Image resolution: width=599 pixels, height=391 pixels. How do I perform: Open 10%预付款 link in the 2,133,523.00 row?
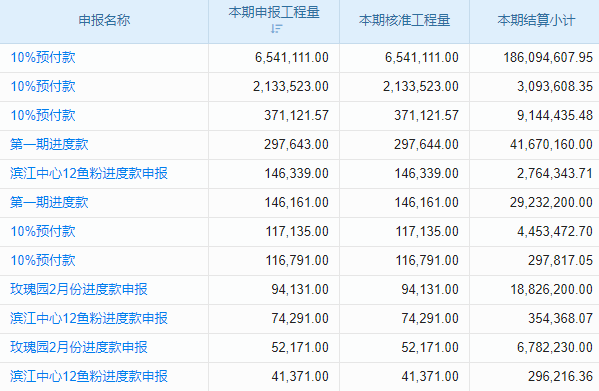pyautogui.click(x=43, y=86)
